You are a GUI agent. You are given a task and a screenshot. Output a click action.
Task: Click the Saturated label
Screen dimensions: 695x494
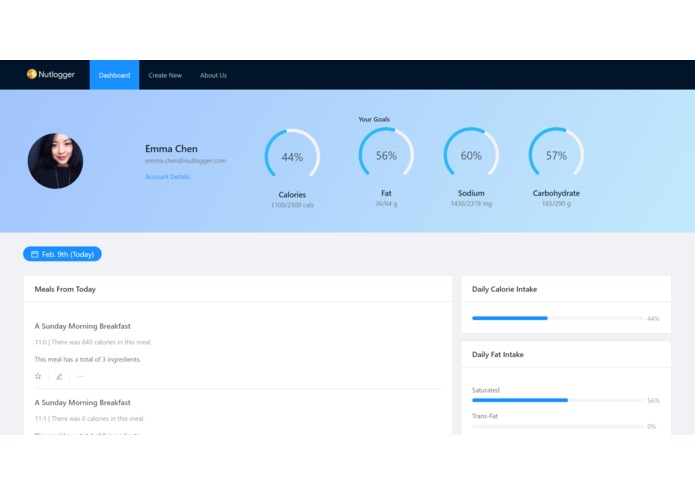(486, 390)
